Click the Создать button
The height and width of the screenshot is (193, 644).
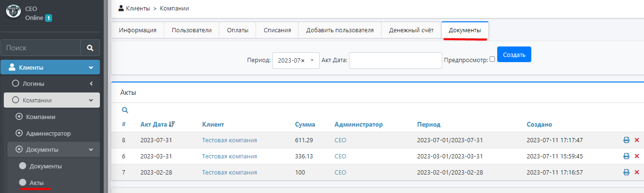click(x=514, y=55)
